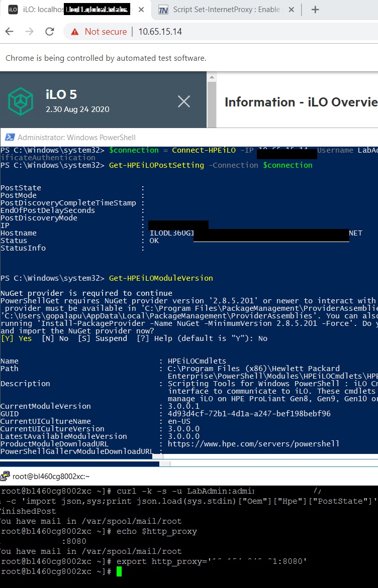Viewport: 378px width, 588px height.
Task: Click the red Not secure warning icon
Action: coord(75,32)
